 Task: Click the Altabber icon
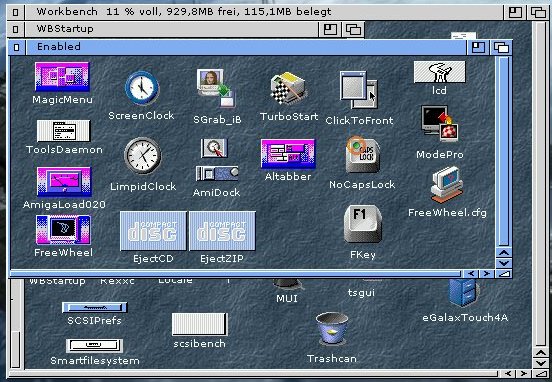(288, 154)
